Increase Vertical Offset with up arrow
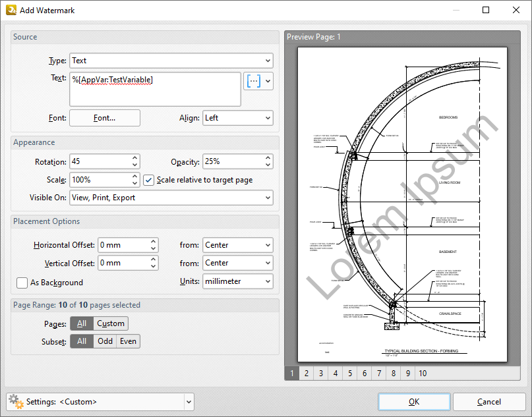532x417 pixels. [154, 260]
